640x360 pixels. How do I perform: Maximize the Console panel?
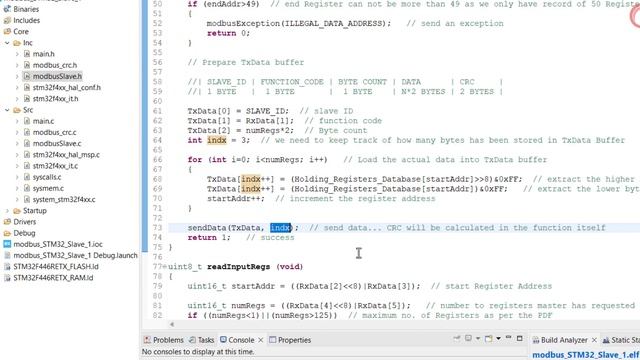tap(520, 338)
